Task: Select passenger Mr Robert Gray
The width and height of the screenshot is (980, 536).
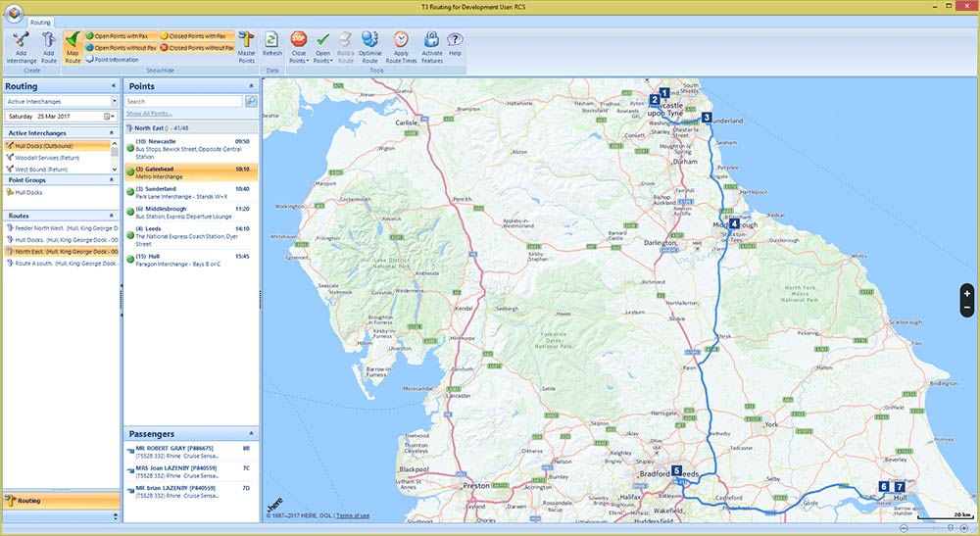Action: pos(191,453)
